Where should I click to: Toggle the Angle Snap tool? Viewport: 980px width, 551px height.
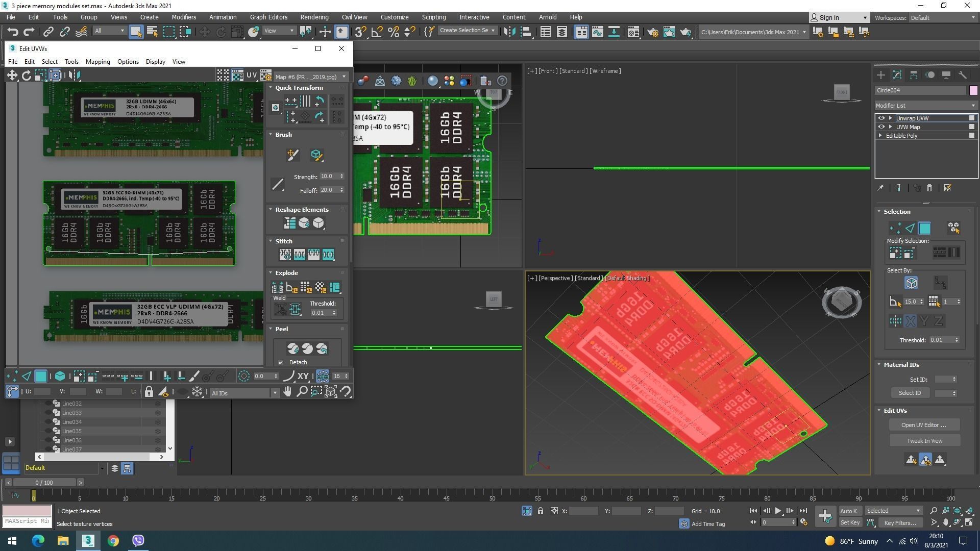[377, 32]
